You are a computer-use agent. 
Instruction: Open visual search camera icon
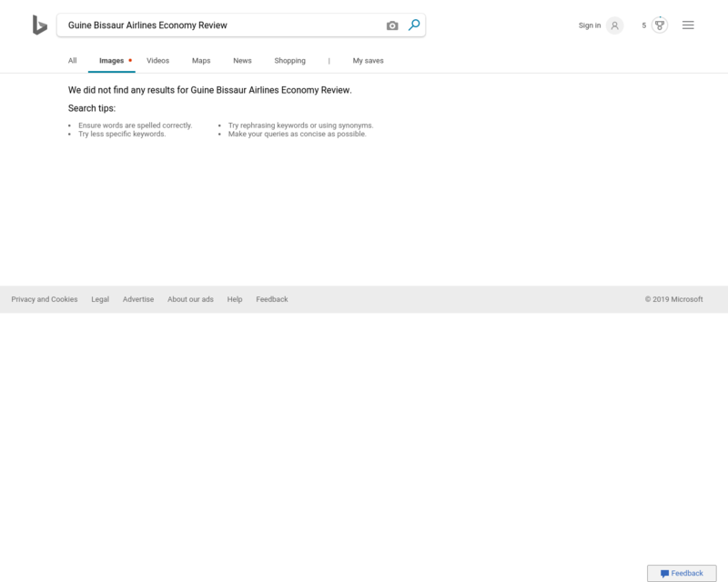(392, 25)
